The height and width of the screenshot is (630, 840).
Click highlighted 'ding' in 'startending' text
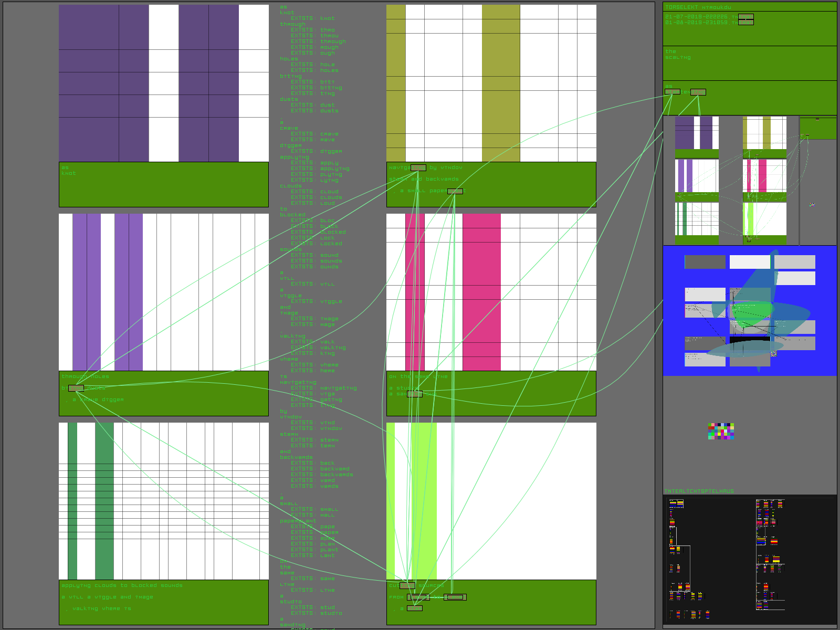coord(698,92)
